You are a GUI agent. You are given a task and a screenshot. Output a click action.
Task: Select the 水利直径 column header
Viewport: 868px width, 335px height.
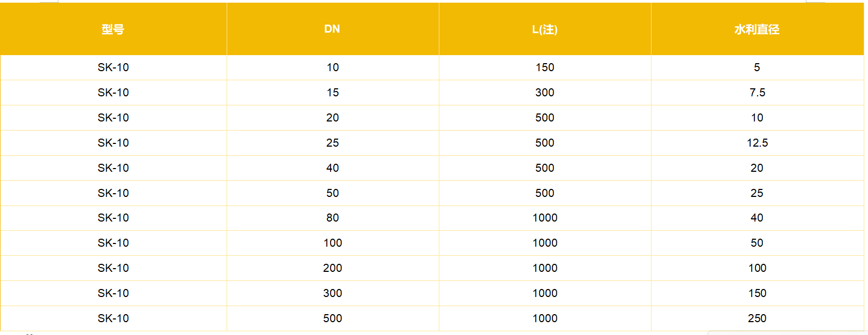(x=757, y=29)
